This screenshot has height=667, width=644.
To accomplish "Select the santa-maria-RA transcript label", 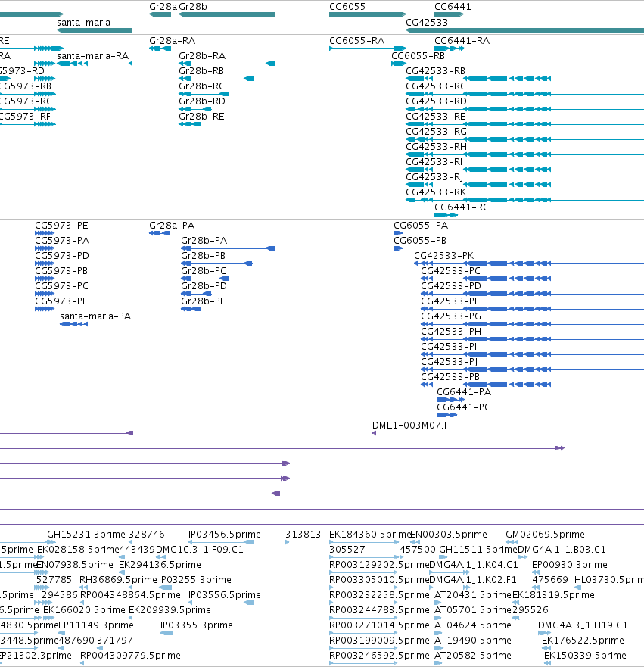I will click(92, 56).
